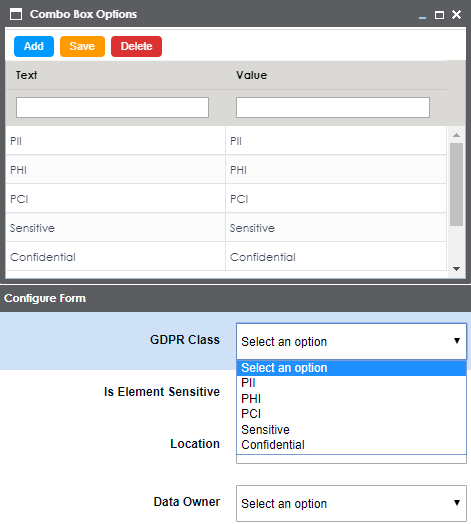471x524 pixels.
Task: Pick Confidential in the dropdown list
Action: point(351,445)
